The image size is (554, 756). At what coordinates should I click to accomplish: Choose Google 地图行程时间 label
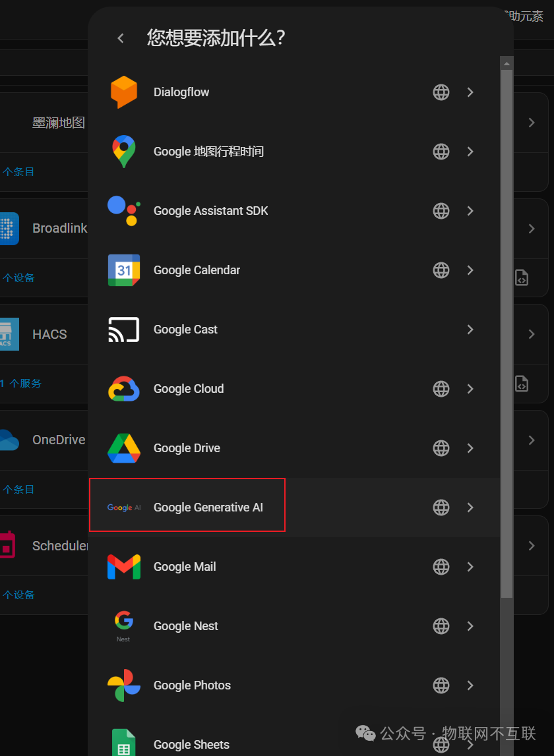pos(208,152)
